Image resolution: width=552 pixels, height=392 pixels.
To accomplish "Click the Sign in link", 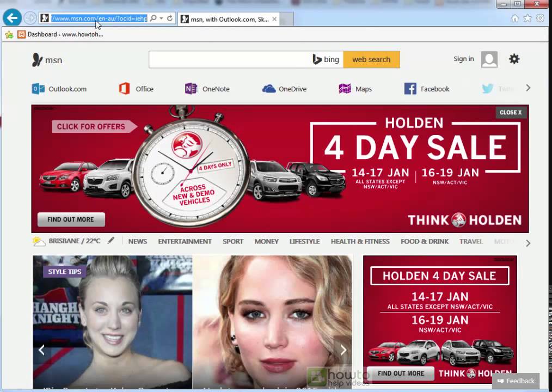I will point(463,59).
